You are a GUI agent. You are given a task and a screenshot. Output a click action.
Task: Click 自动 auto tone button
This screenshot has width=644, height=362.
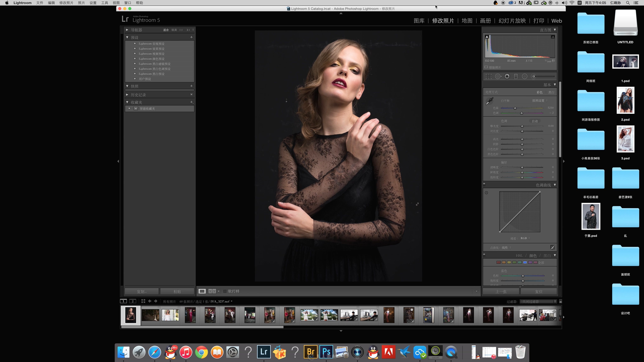pyautogui.click(x=535, y=121)
